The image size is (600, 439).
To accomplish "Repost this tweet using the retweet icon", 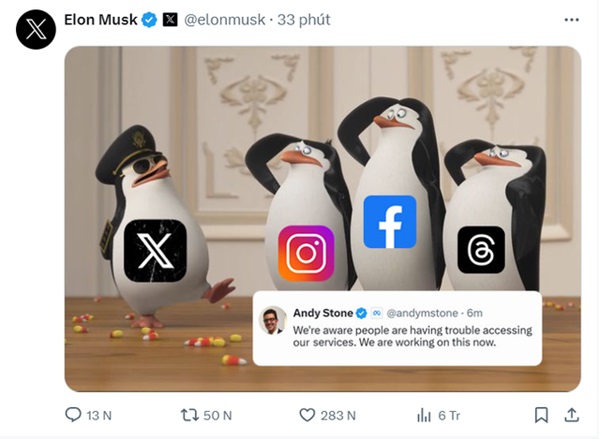I will (x=188, y=415).
